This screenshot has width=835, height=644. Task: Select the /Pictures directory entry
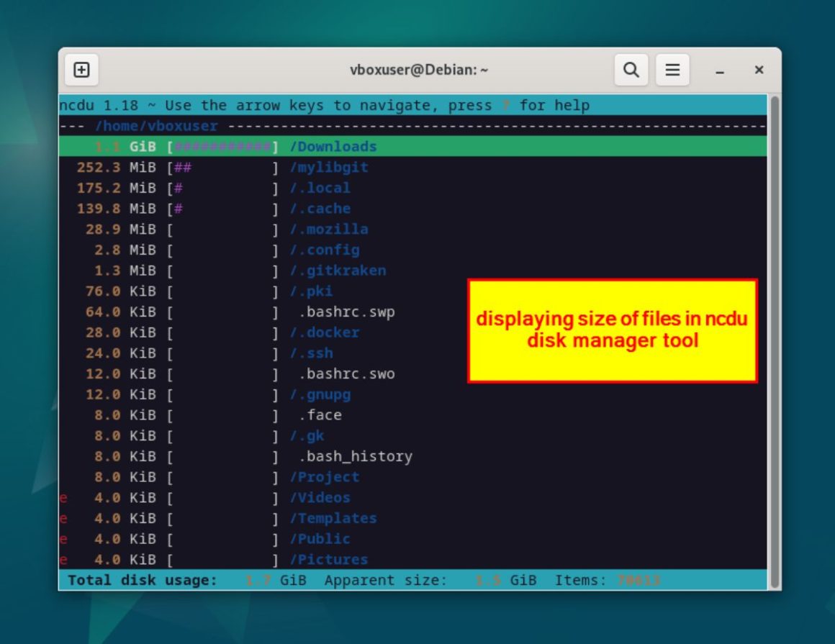(x=329, y=559)
